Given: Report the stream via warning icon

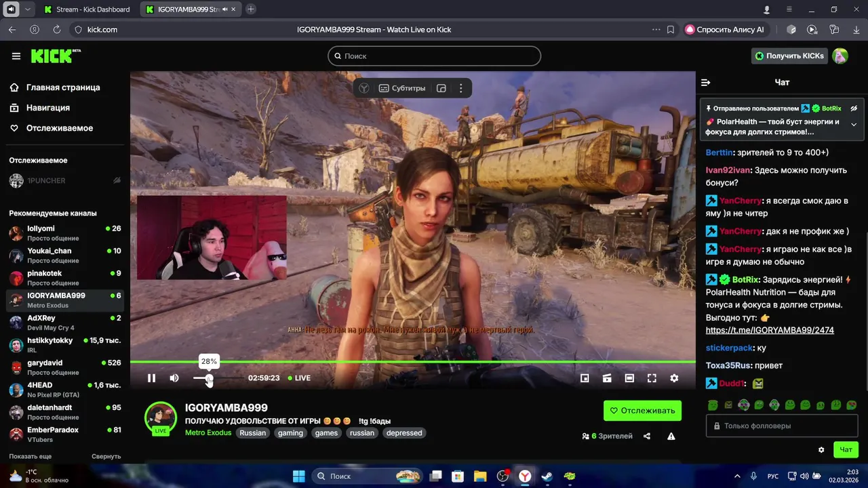Looking at the screenshot, I should [671, 436].
